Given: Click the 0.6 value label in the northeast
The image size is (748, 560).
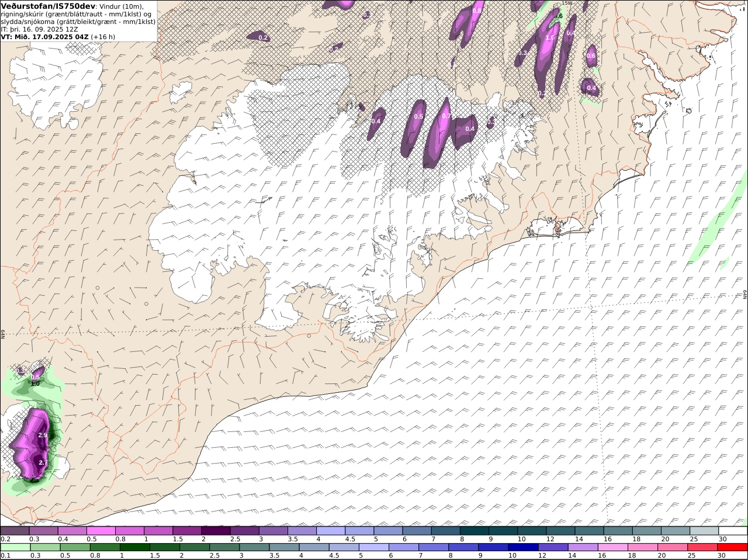Looking at the screenshot, I should 591,56.
